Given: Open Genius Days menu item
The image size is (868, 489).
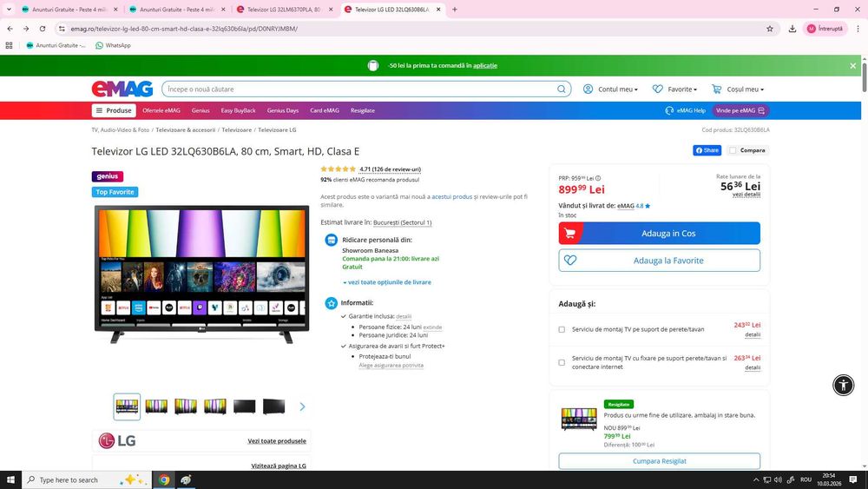Looking at the screenshot, I should point(283,111).
